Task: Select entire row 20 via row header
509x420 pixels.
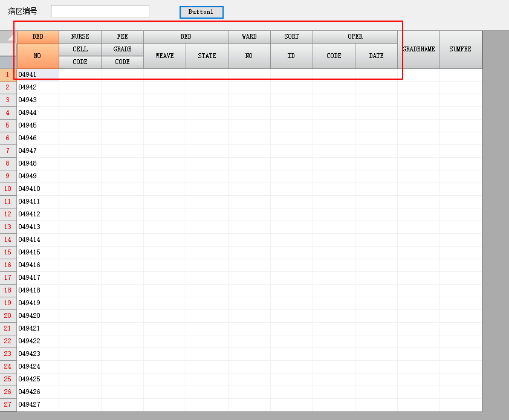Action: coord(8,315)
